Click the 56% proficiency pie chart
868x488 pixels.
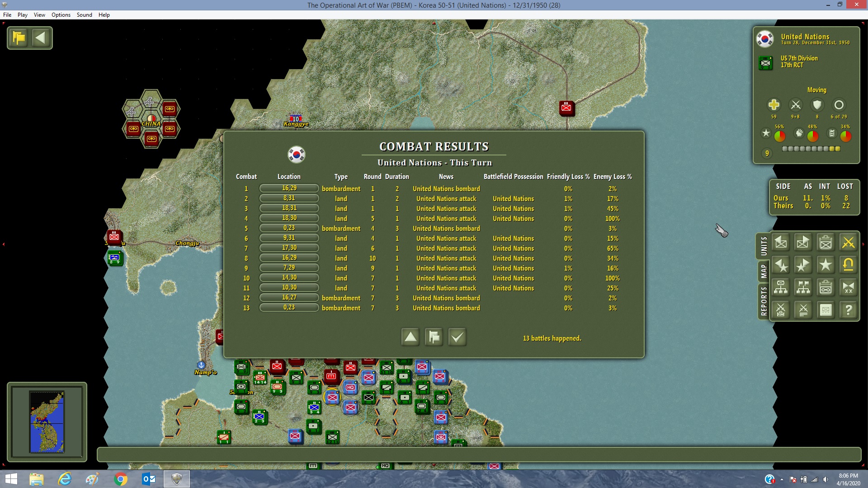click(780, 136)
